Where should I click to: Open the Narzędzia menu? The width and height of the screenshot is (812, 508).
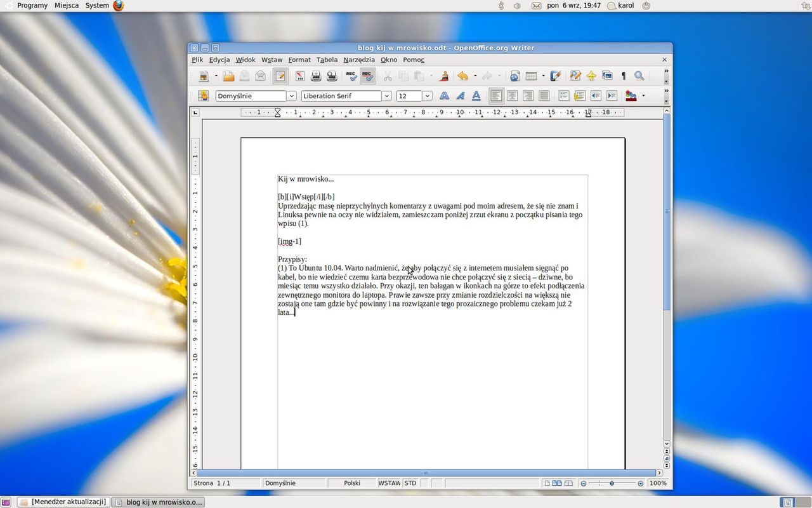(x=359, y=60)
